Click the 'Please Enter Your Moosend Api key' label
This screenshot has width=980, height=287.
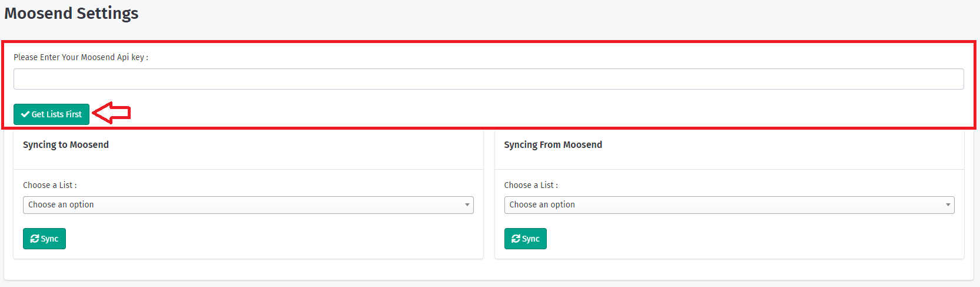tap(81, 57)
